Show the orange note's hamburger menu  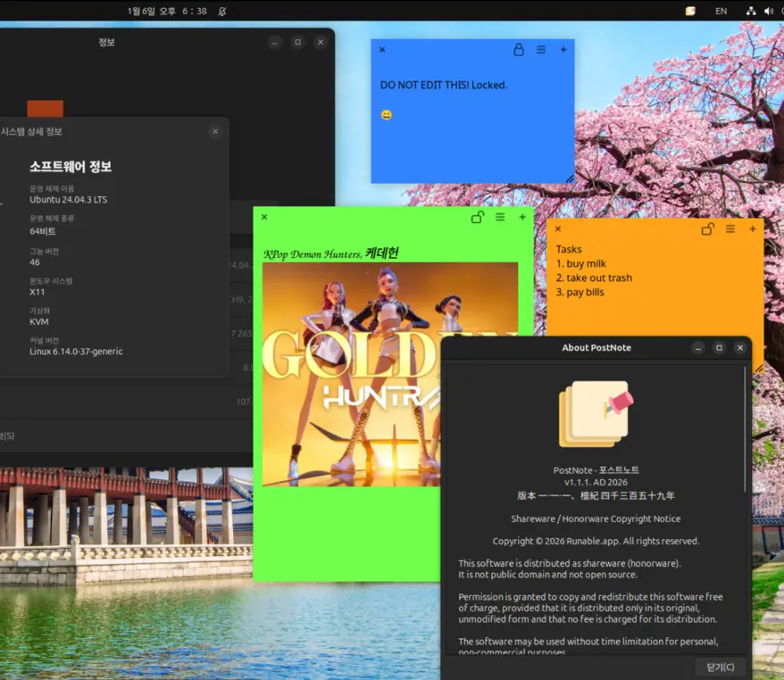point(730,229)
